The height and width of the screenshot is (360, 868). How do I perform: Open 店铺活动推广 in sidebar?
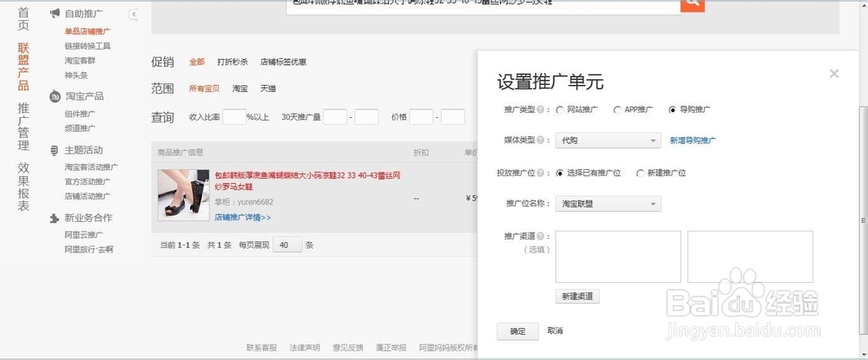88,196
